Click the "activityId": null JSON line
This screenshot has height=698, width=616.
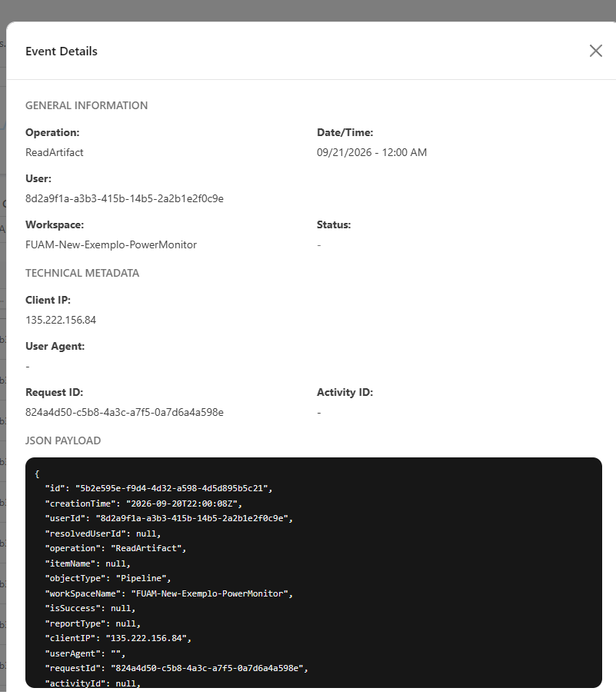[92, 683]
